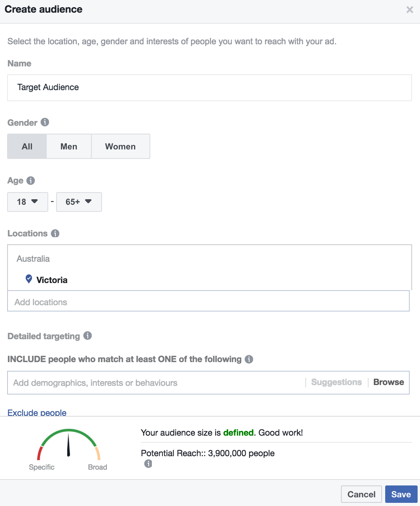Image resolution: width=420 pixels, height=506 pixels.
Task: Select the All gender option
Action: (26, 146)
